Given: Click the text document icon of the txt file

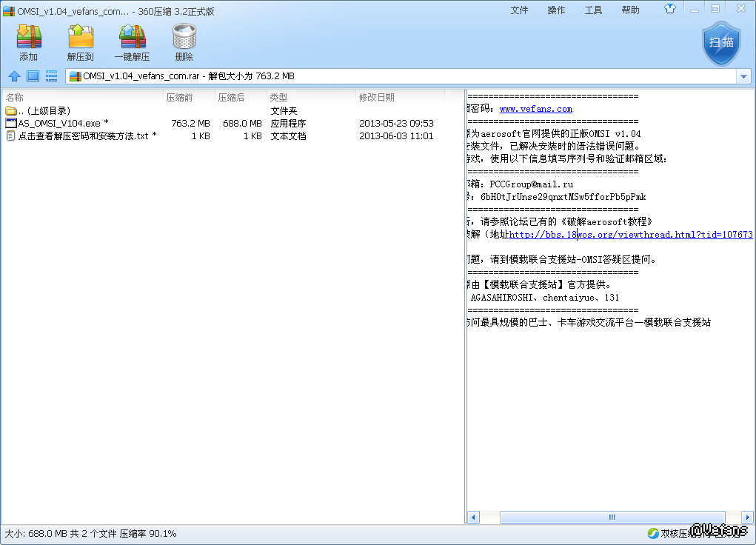Looking at the screenshot, I should point(10,136).
